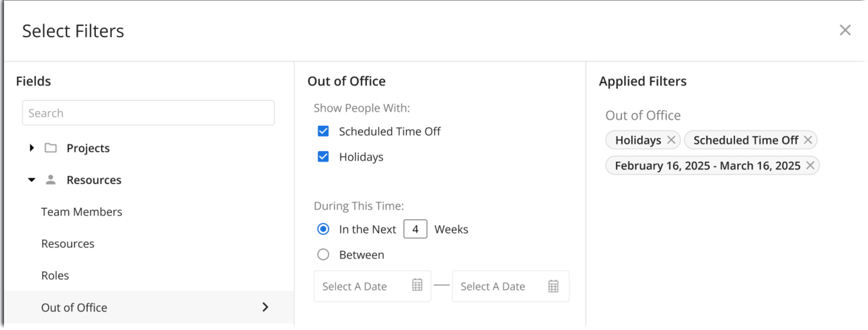The width and height of the screenshot is (868, 330).
Task: Uncheck the Holidays checkbox
Action: (323, 156)
